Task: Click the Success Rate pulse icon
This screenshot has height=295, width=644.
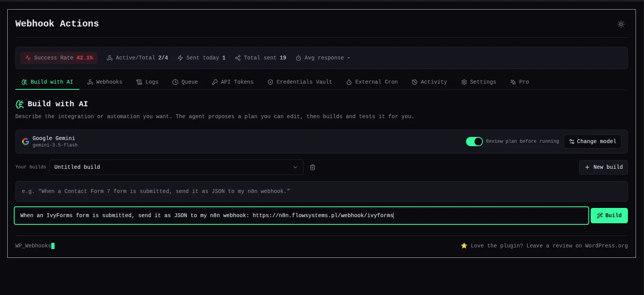Action: [28, 58]
